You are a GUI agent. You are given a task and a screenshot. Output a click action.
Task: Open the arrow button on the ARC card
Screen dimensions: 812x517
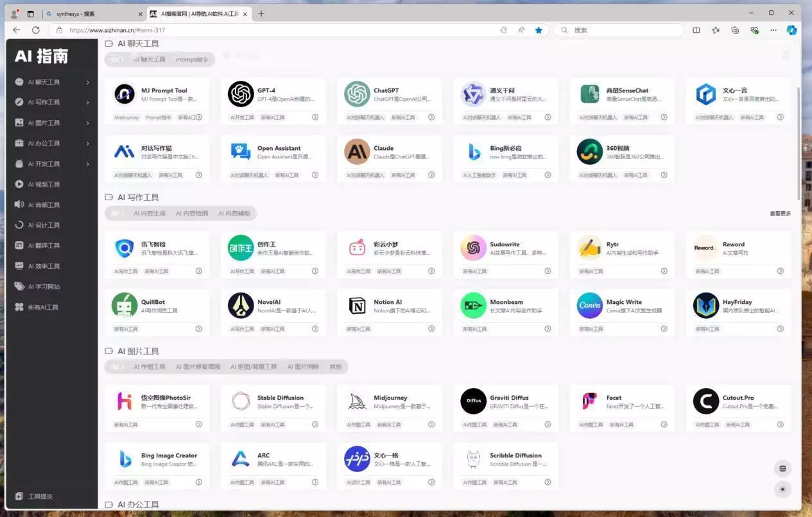coord(315,482)
